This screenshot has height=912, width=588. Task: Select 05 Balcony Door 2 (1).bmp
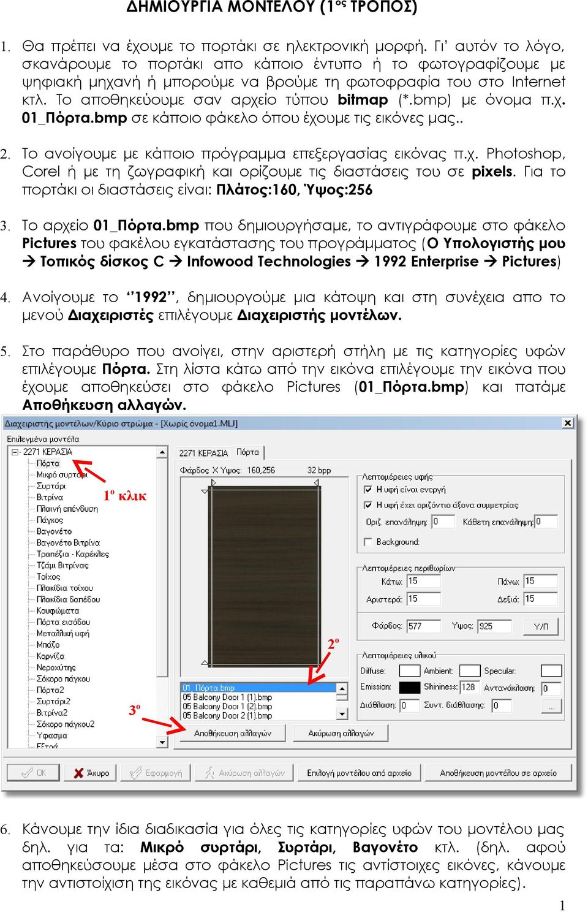click(258, 715)
